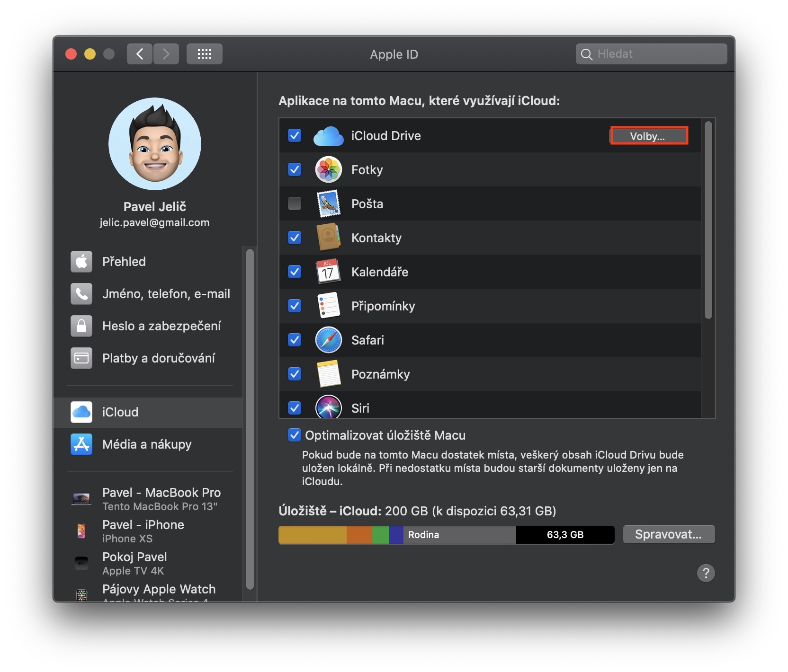The height and width of the screenshot is (672, 788).
Task: Toggle the Siri checkbox
Action: tap(295, 407)
